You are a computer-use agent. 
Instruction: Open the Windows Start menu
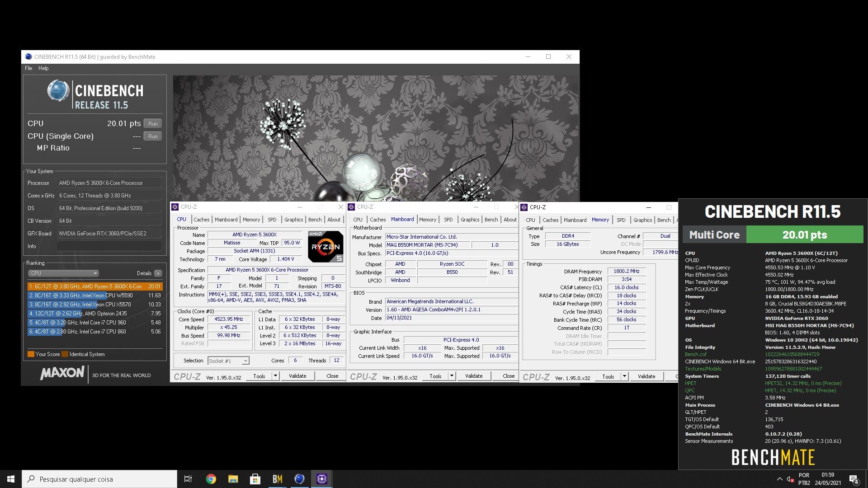[11, 479]
